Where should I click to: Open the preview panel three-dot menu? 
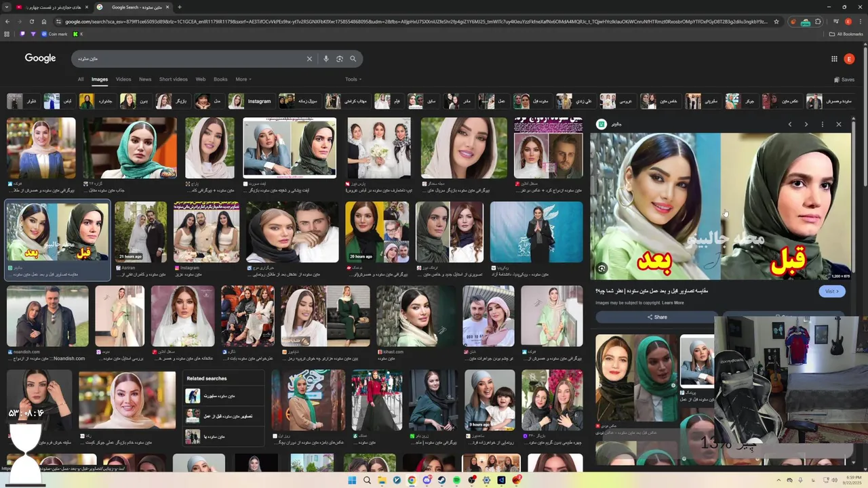822,124
